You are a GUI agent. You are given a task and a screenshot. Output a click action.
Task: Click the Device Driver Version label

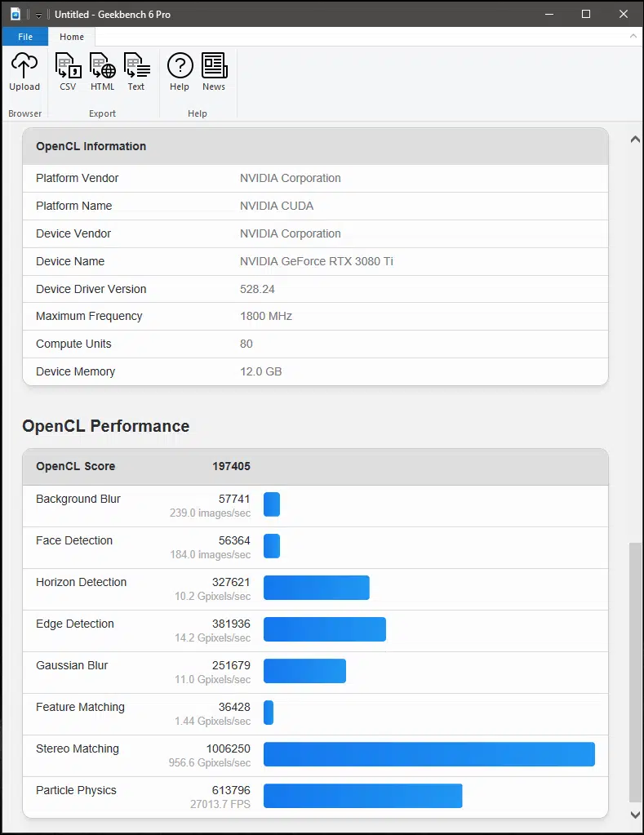point(91,289)
